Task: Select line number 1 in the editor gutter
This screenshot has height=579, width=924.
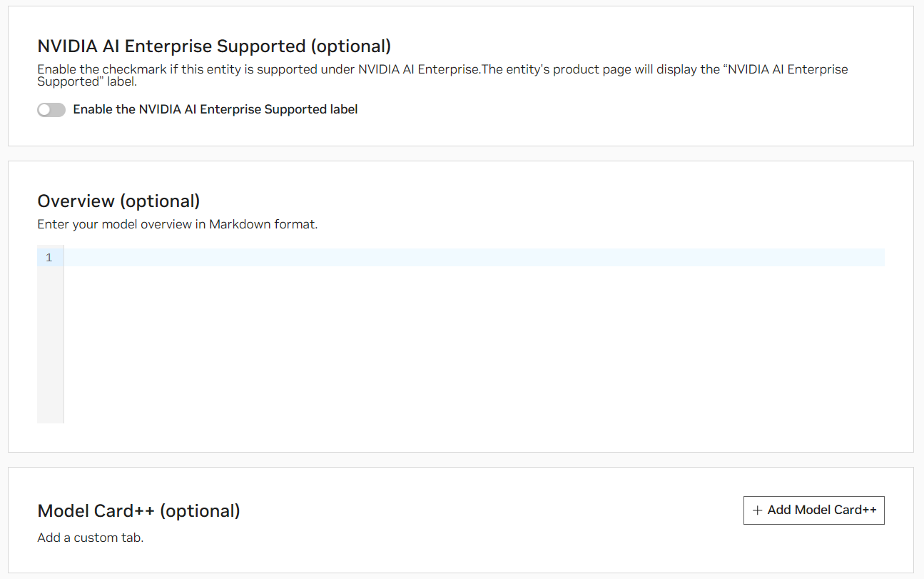Action: click(x=49, y=258)
